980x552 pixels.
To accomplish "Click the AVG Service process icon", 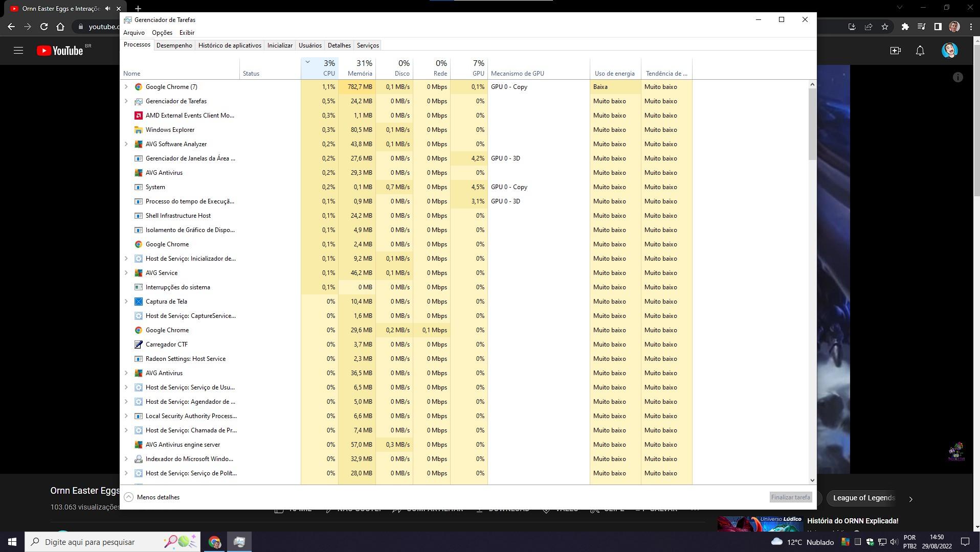I will coord(138,273).
